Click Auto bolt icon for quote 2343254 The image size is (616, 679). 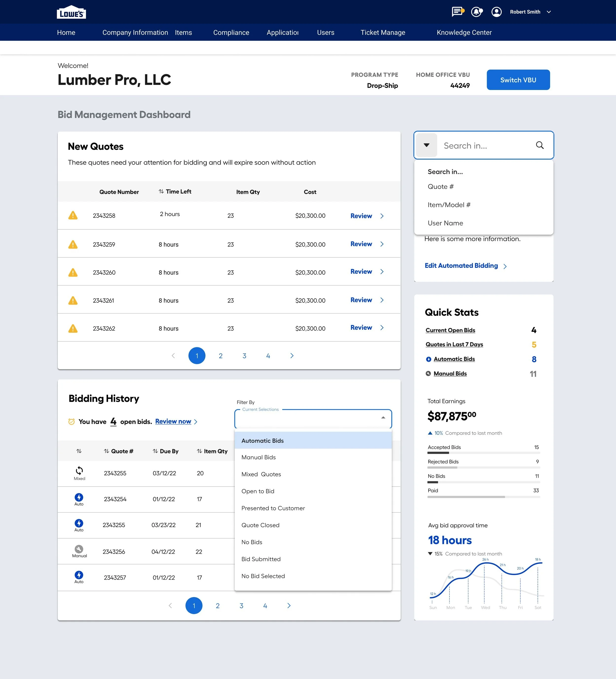79,497
